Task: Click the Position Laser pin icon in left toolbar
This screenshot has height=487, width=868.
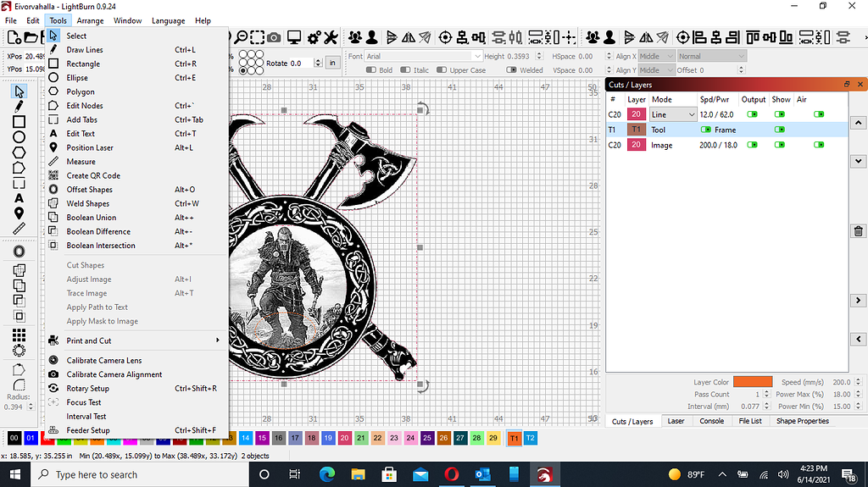Action: [x=19, y=213]
